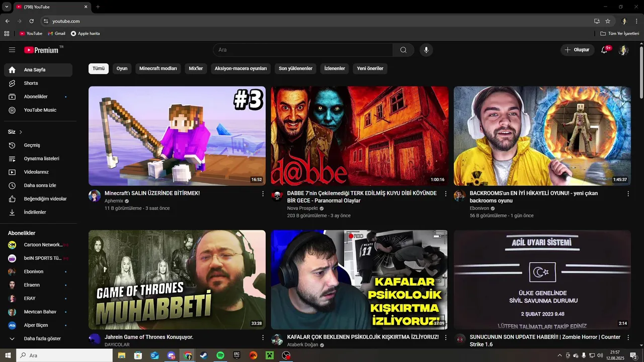Open options for KAFALAR video
This screenshot has height=362, width=644.
coord(445,337)
